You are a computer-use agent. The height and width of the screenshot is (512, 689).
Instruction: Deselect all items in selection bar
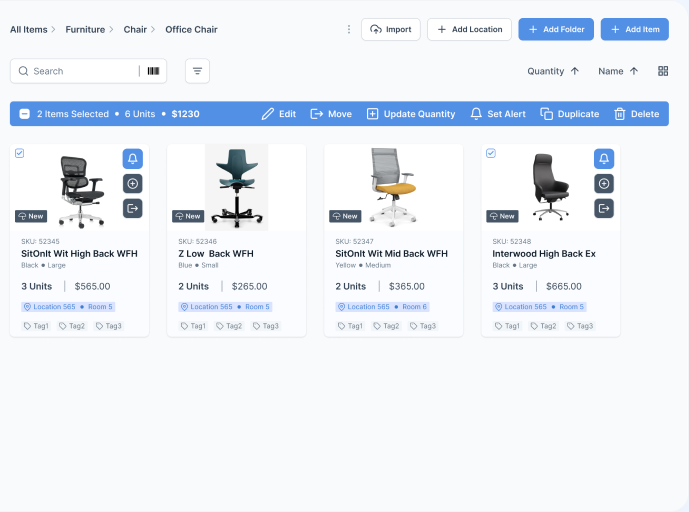25,114
